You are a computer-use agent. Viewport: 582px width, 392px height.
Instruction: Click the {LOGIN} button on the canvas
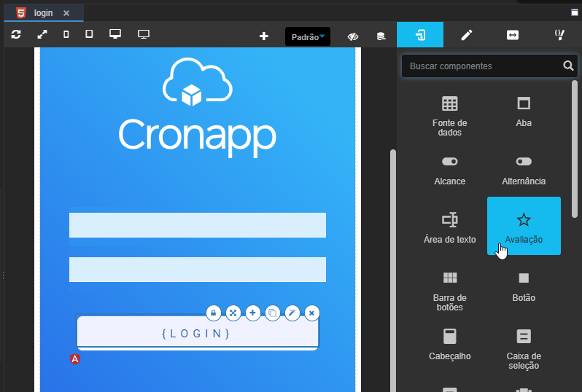click(198, 333)
